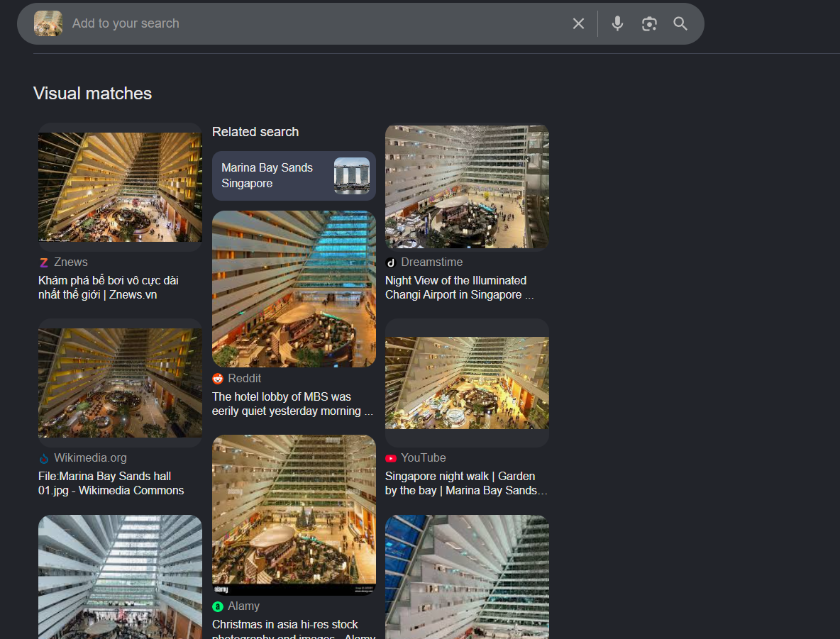
Task: Click the magnifying glass search icon
Action: coord(680,24)
